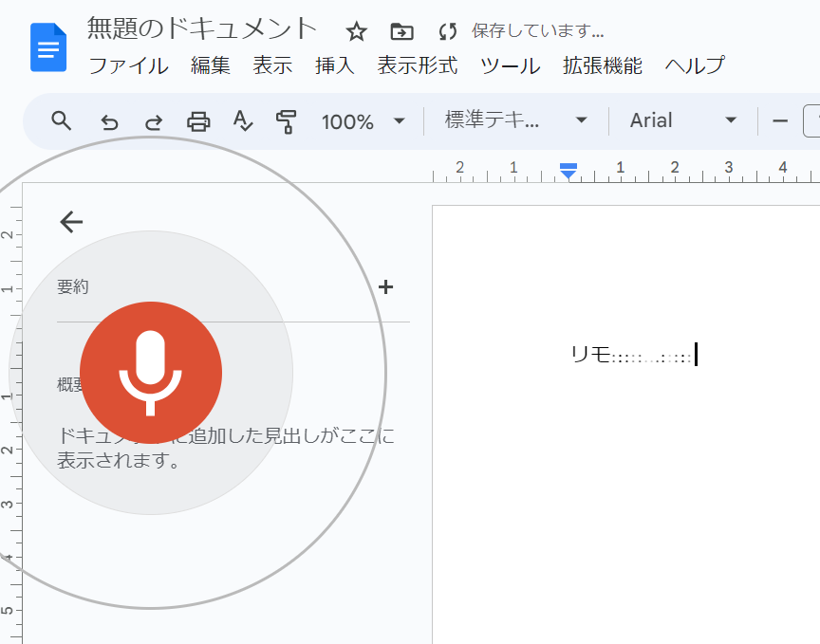Click the blue indent marker on ruler
This screenshot has width=820, height=644.
click(x=568, y=171)
